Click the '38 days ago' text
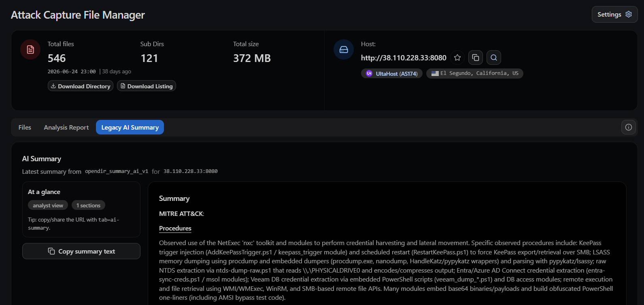The image size is (644, 305). click(x=117, y=71)
